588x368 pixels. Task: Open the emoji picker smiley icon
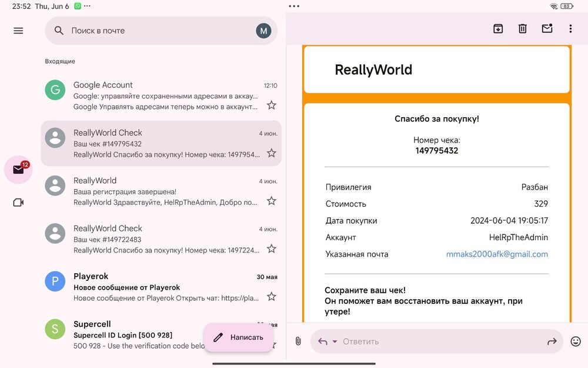tap(576, 342)
